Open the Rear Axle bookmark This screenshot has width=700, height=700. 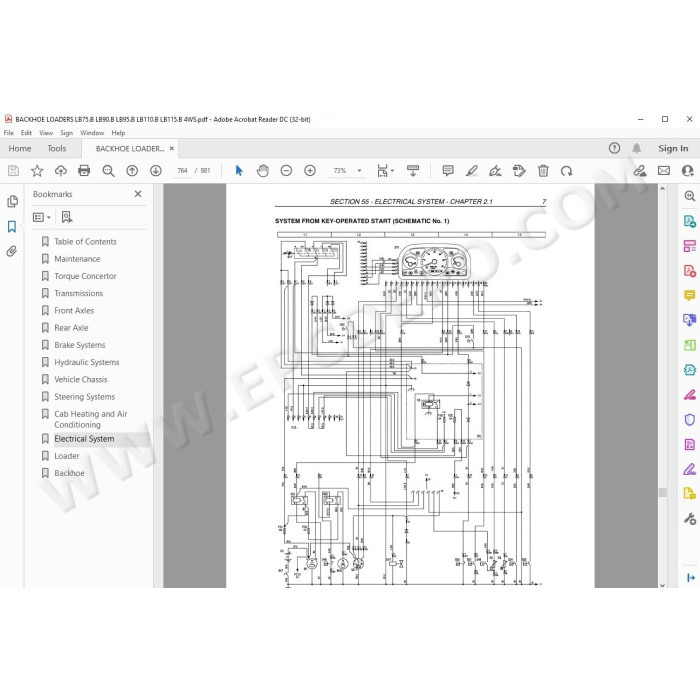[x=71, y=328]
